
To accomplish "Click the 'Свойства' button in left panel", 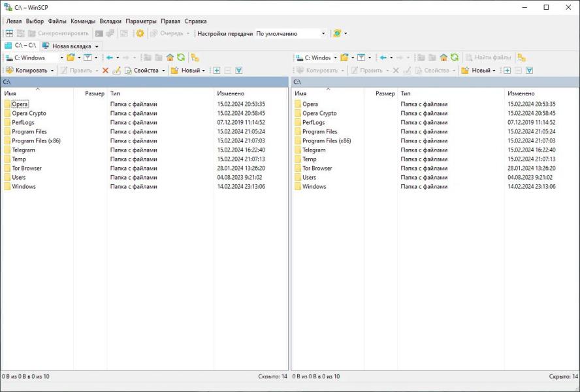I will pyautogui.click(x=142, y=71).
